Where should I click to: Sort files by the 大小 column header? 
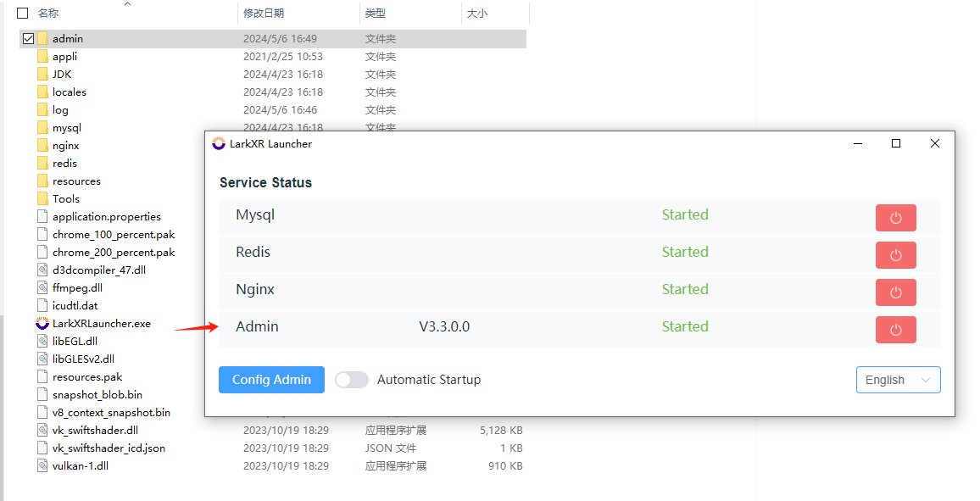tap(477, 13)
